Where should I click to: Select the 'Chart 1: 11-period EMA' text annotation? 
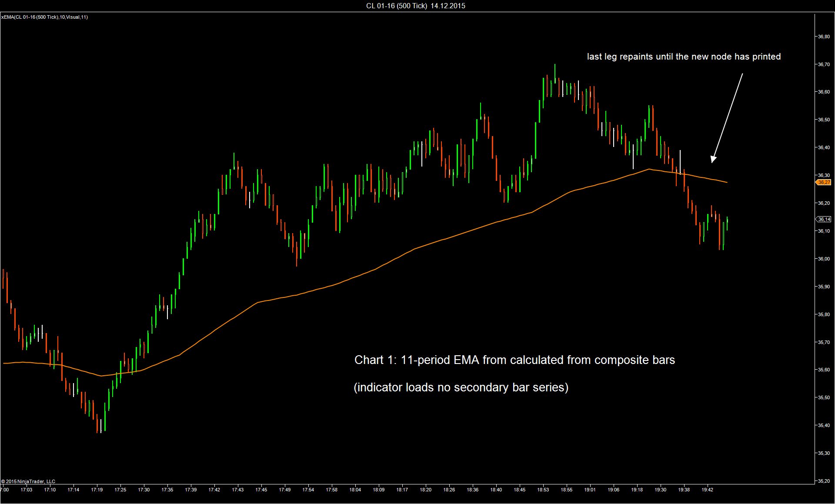click(514, 360)
